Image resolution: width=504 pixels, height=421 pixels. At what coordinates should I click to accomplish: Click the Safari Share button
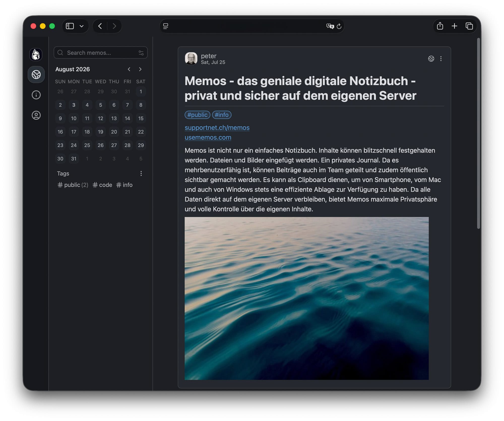point(440,26)
